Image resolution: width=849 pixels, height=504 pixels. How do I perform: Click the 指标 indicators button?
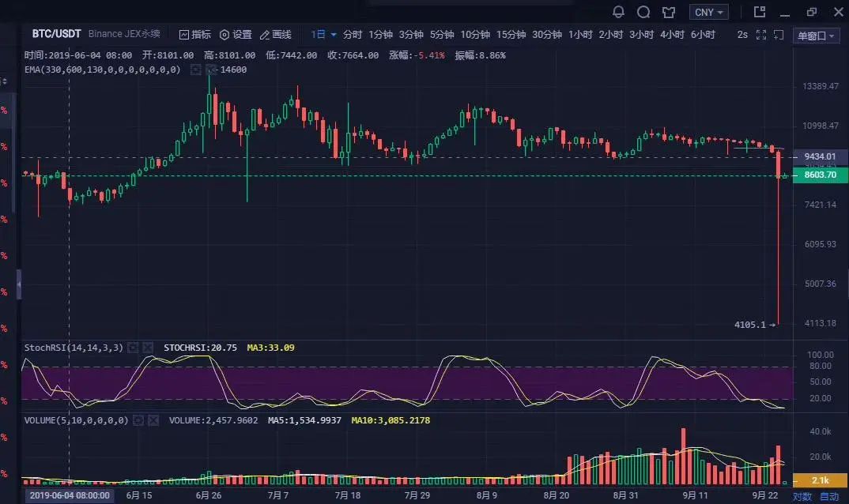(x=194, y=35)
